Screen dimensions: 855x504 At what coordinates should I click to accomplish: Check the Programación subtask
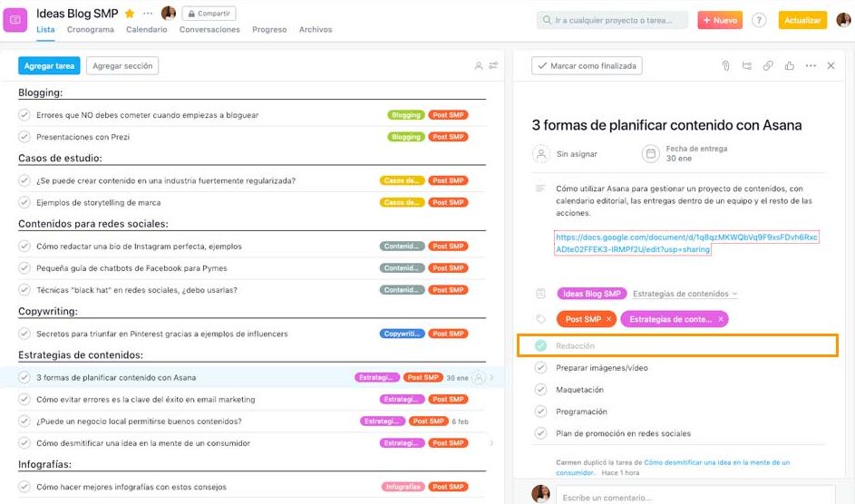click(540, 412)
